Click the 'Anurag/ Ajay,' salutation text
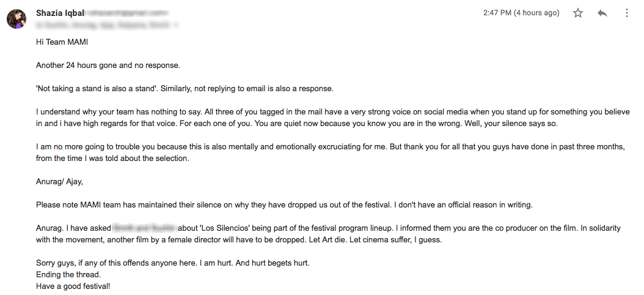The width and height of the screenshot is (644, 295). click(x=59, y=181)
